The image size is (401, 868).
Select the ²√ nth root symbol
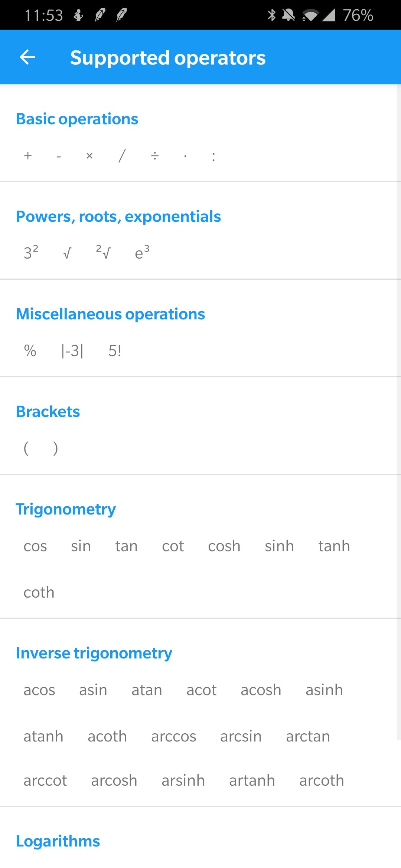[102, 253]
